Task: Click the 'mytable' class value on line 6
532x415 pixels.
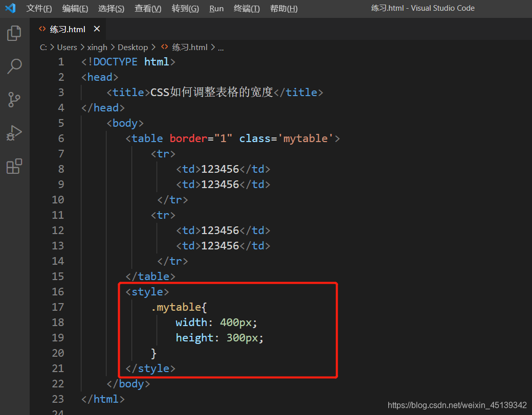Action: [x=305, y=139]
